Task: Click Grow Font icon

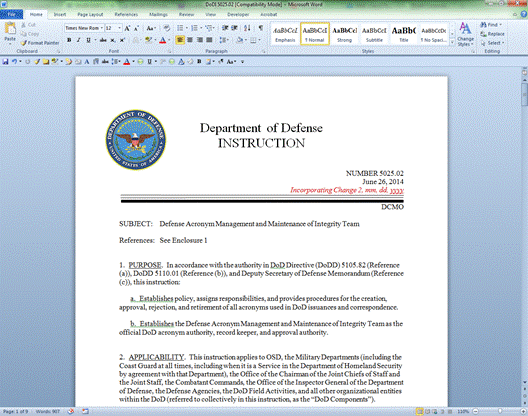Action: 127,28
